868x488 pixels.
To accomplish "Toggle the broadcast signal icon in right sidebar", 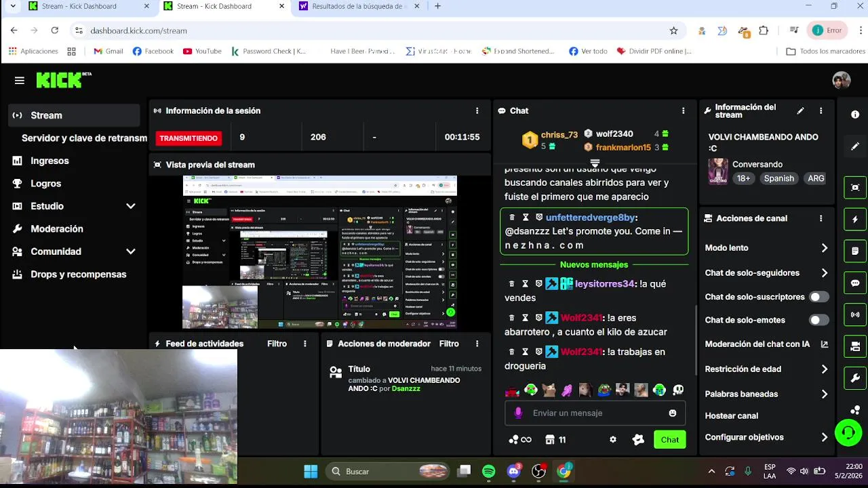I will (855, 315).
